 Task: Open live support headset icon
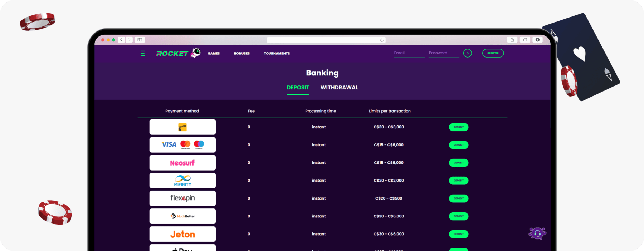(x=537, y=233)
